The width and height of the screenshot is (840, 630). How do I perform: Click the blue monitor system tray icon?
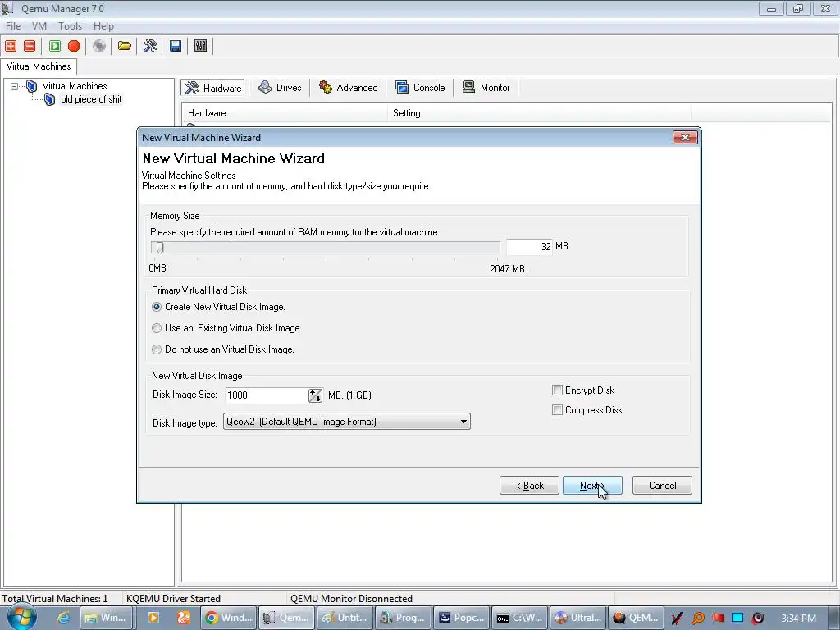(x=737, y=618)
